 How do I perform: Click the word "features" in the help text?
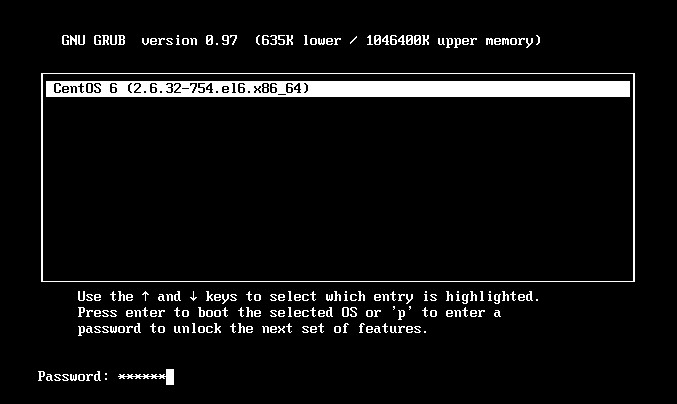pos(392,329)
